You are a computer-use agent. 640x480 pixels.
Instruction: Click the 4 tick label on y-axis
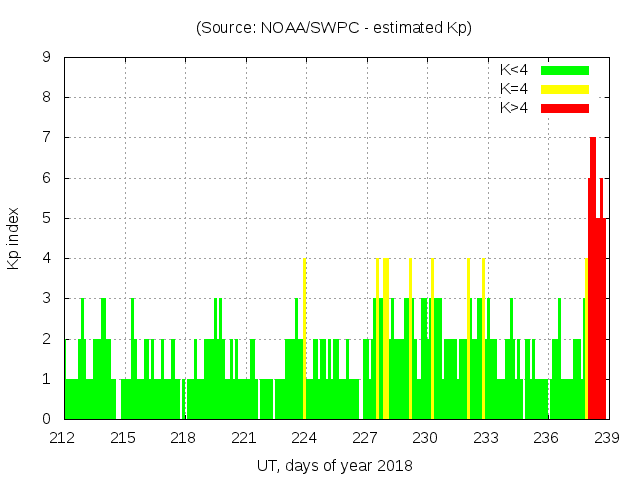(x=47, y=258)
